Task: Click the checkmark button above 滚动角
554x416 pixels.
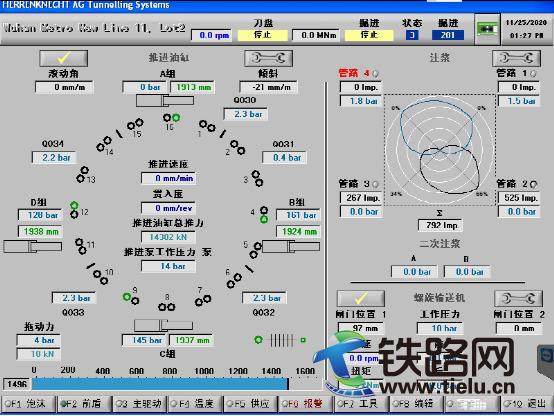Action: [x=64, y=58]
